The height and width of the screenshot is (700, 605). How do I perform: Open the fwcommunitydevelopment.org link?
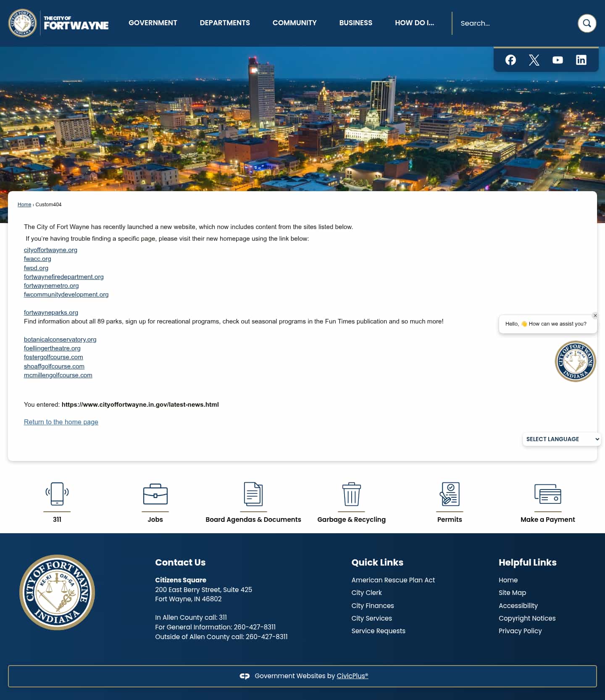[x=66, y=295]
